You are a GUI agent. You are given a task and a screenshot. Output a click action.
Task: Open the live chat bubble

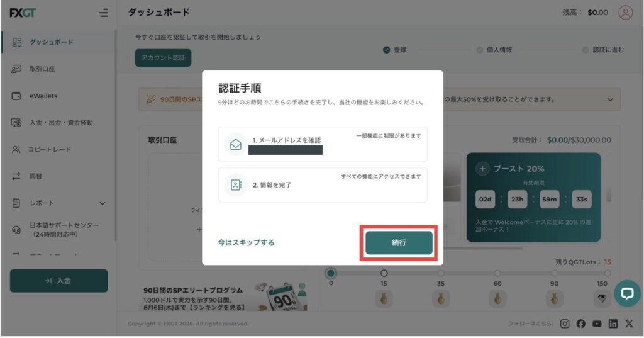click(x=627, y=293)
